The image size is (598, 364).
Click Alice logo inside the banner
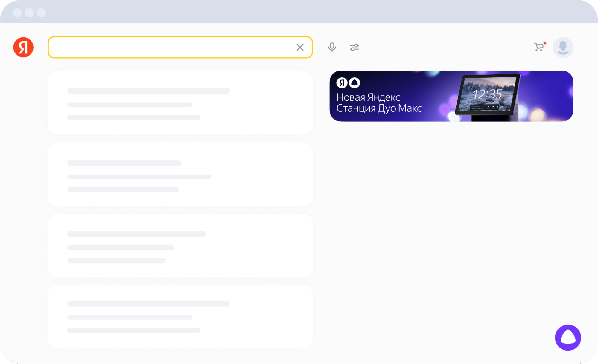coord(354,83)
